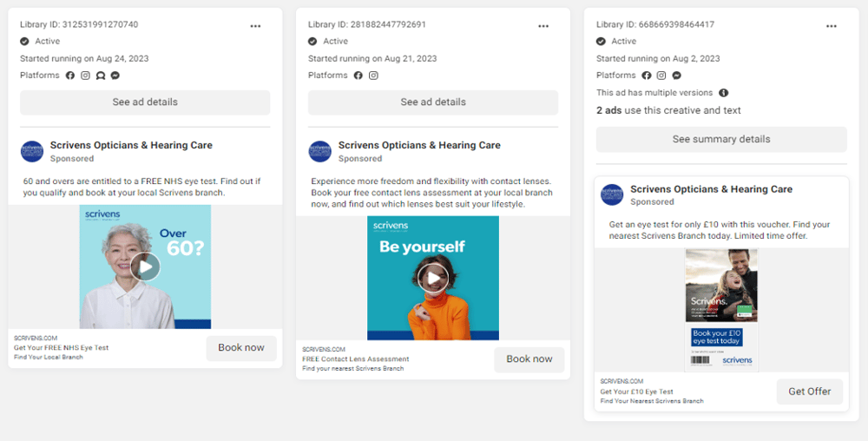Click the Facebook platform icon on ad 668669398464417
868x441 pixels.
click(647, 76)
